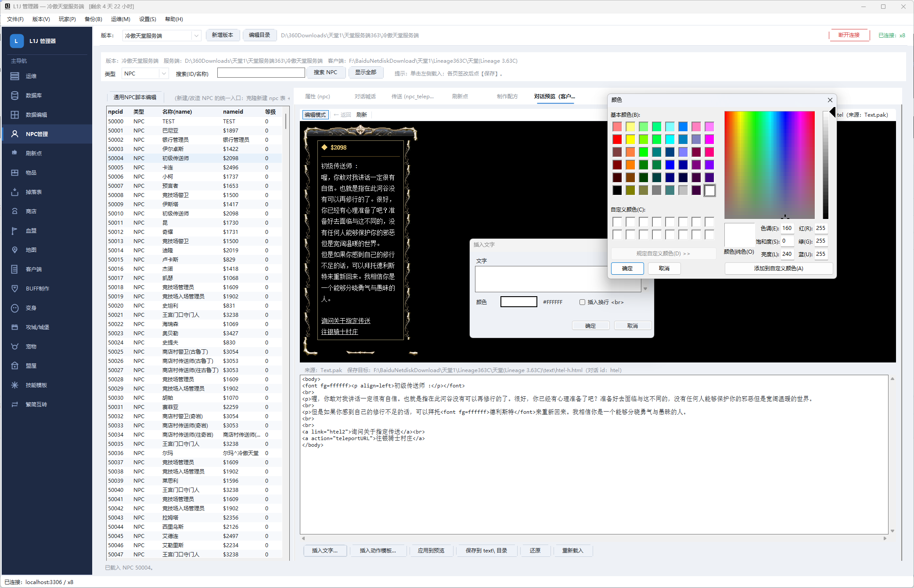Viewport: 914px width, 588px height.
Task: Select the 宠物 pets sidebar icon
Action: pyautogui.click(x=15, y=346)
